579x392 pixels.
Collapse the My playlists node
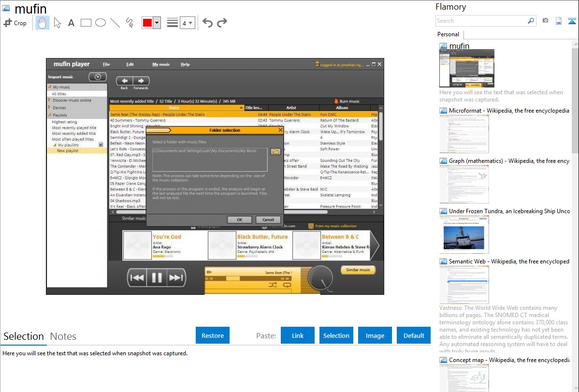(55, 145)
